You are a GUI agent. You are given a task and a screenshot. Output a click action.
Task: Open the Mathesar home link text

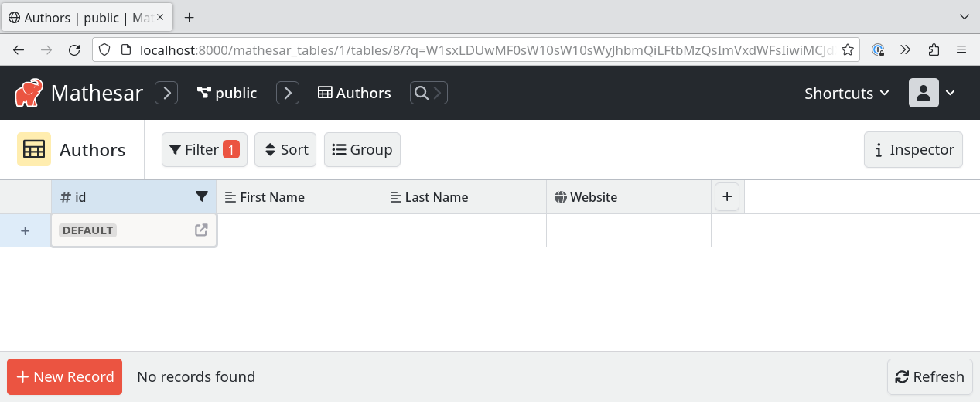(x=97, y=93)
